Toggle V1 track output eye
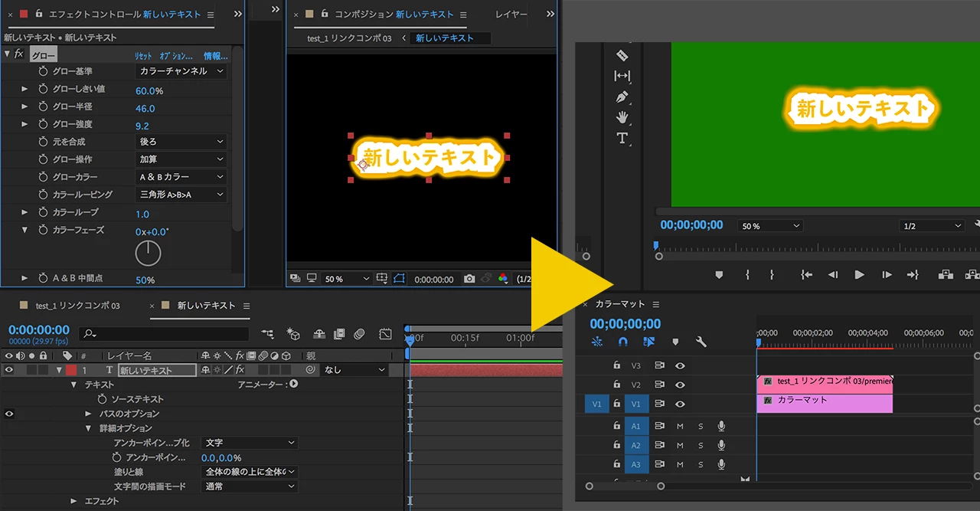The height and width of the screenshot is (511, 980). (x=680, y=404)
